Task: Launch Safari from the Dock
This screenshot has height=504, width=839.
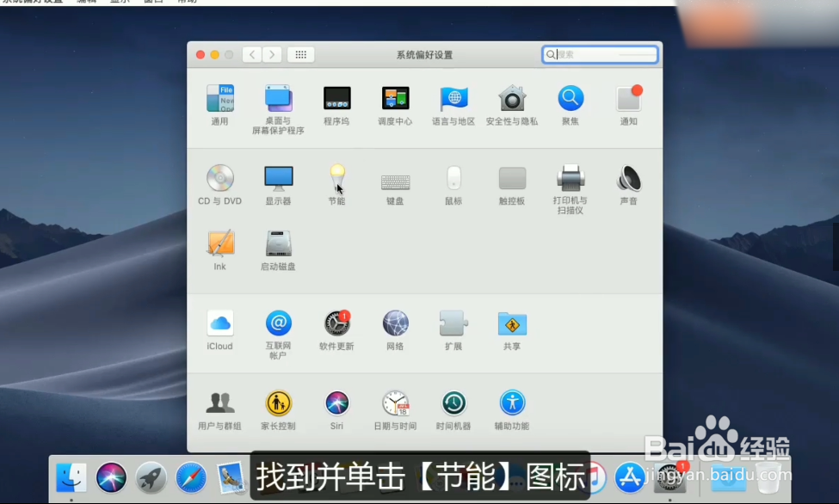Action: (x=191, y=478)
